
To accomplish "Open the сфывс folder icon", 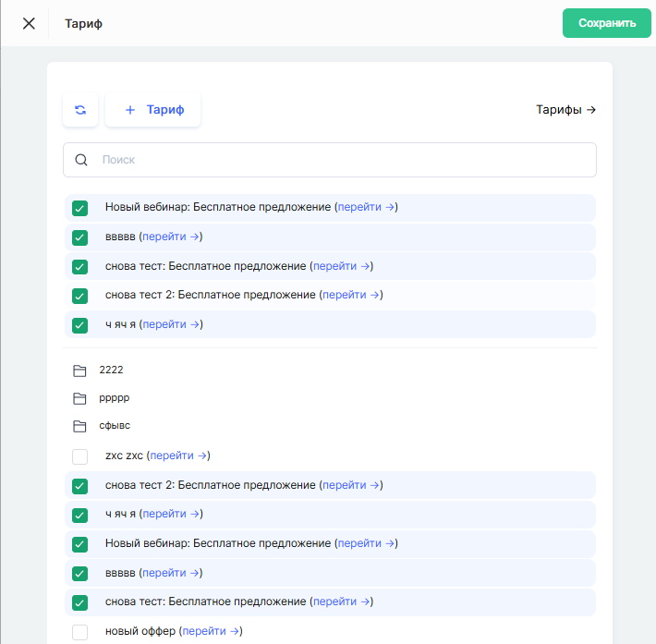I will pyautogui.click(x=79, y=426).
